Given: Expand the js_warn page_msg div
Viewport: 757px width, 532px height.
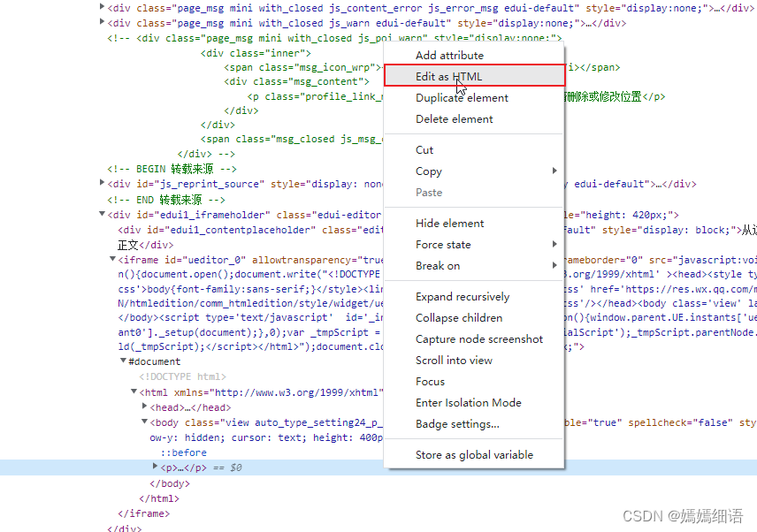Looking at the screenshot, I should 102,22.
